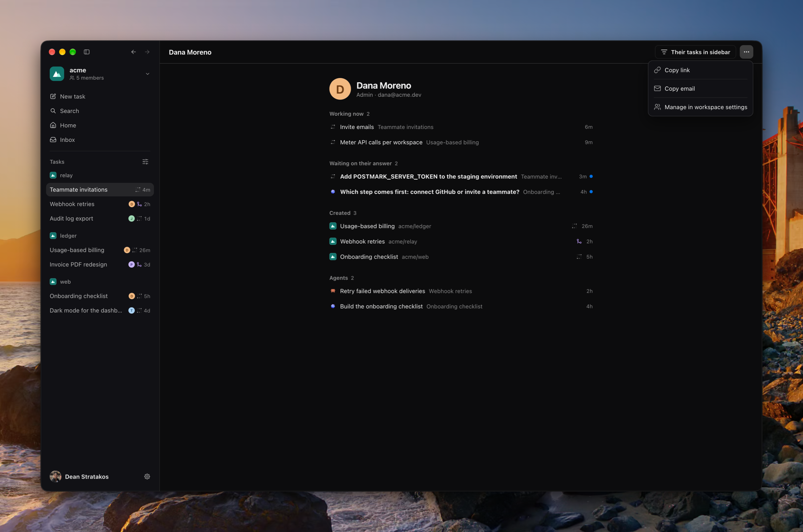
Task: Click the Working now section header
Action: tap(349, 114)
